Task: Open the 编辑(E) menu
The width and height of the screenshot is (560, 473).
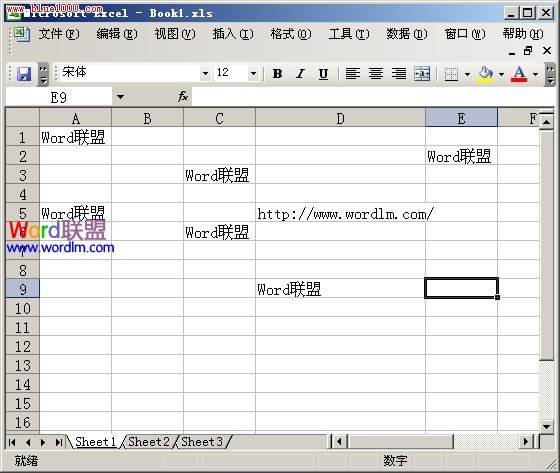Action: 117,34
